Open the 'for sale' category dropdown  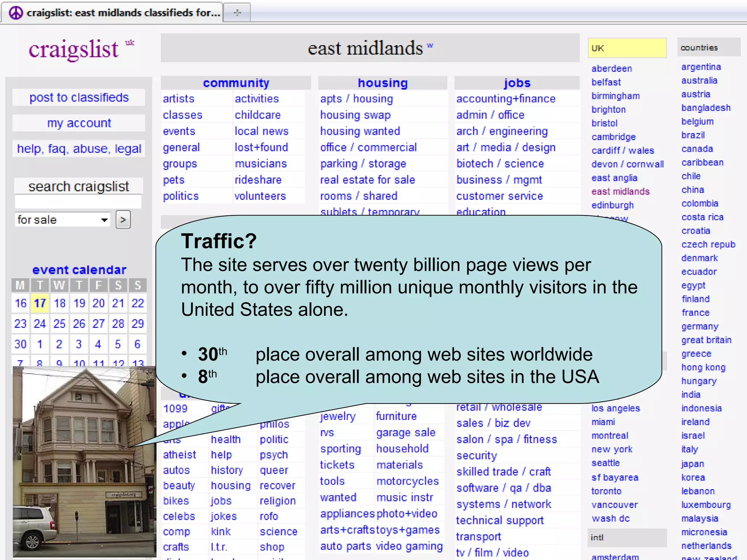pos(63,220)
